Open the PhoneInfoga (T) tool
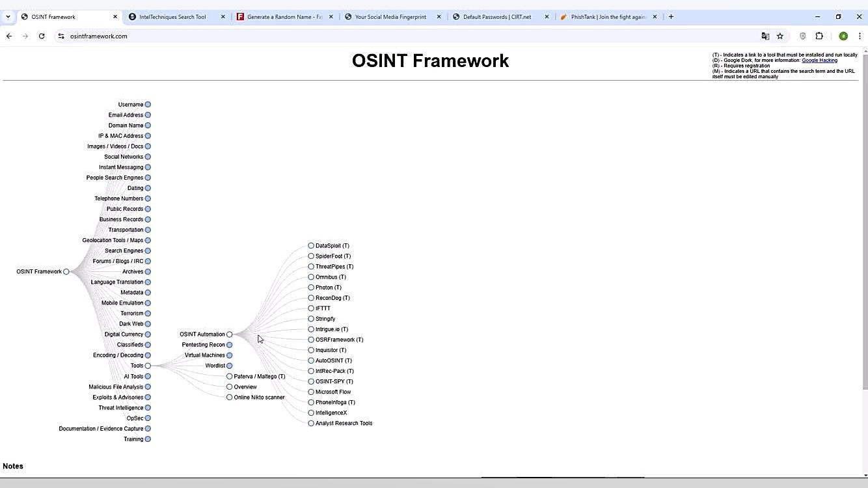868x488 pixels. pos(335,402)
